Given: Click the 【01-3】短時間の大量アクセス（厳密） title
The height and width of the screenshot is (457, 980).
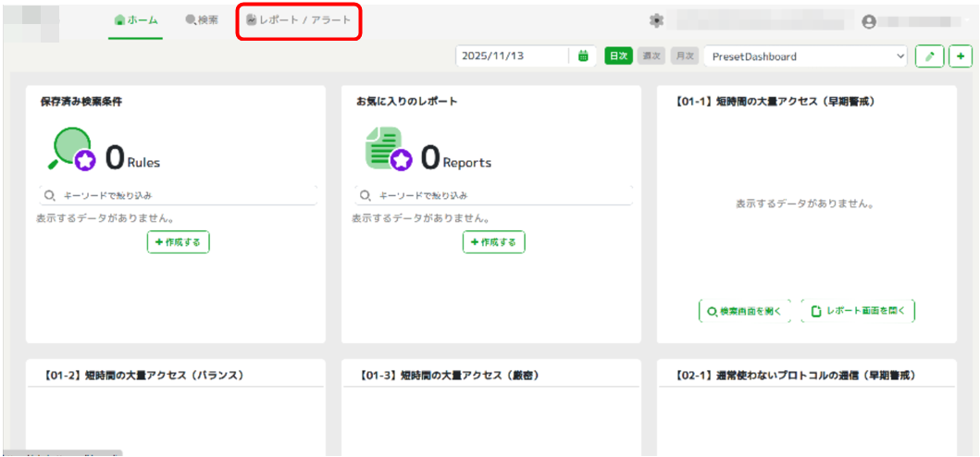Looking at the screenshot, I should (x=450, y=375).
